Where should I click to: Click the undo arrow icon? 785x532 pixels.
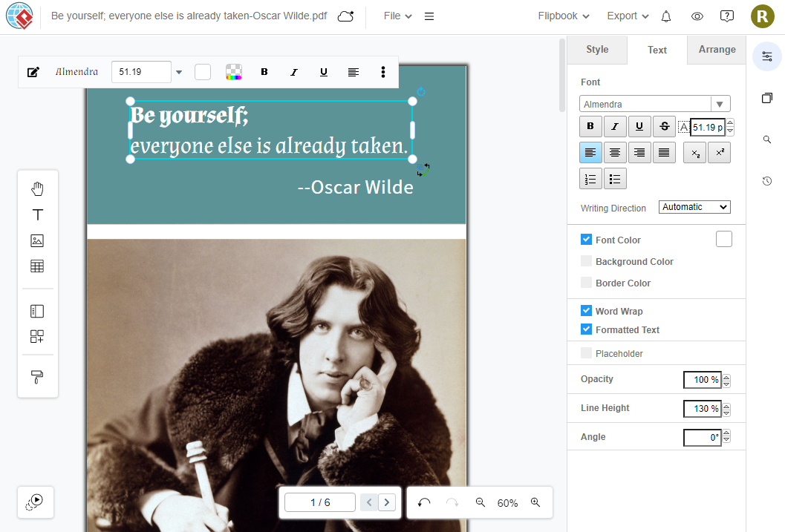(424, 502)
